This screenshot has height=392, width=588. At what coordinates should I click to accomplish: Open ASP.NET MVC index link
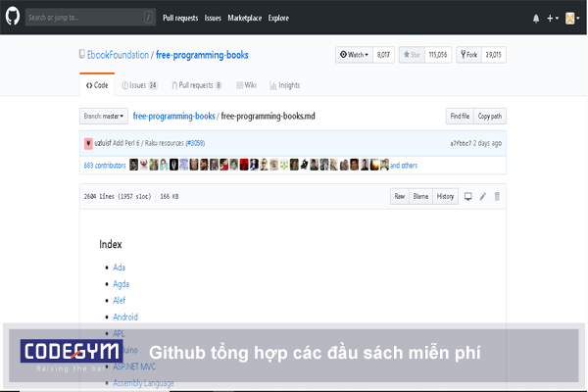(x=134, y=367)
